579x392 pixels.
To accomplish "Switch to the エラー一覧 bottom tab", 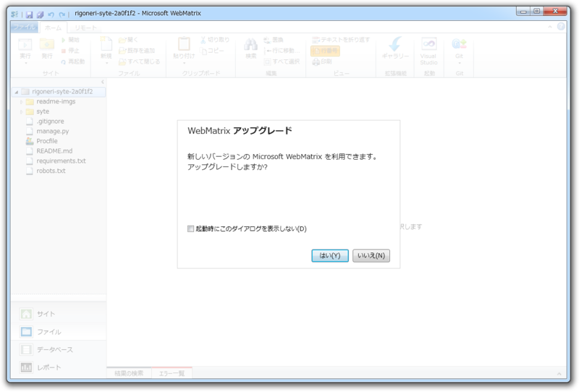I will pyautogui.click(x=172, y=373).
